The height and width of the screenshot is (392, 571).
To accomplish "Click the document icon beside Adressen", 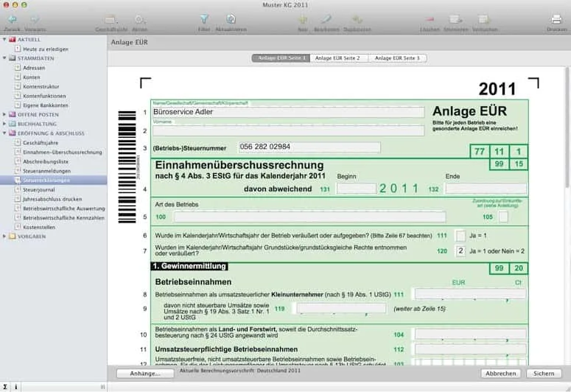I will tap(18, 67).
